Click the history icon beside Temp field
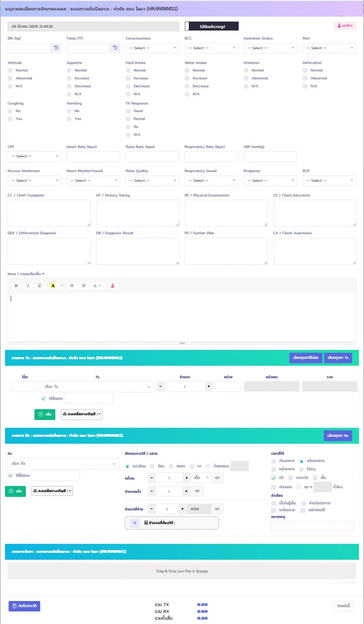This screenshot has height=624, width=364. click(115, 48)
